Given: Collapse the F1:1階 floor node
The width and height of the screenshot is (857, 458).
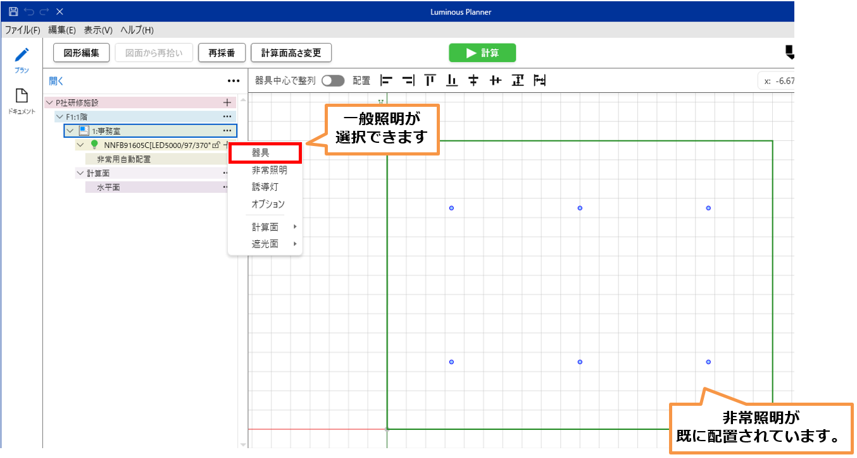Looking at the screenshot, I should [59, 116].
